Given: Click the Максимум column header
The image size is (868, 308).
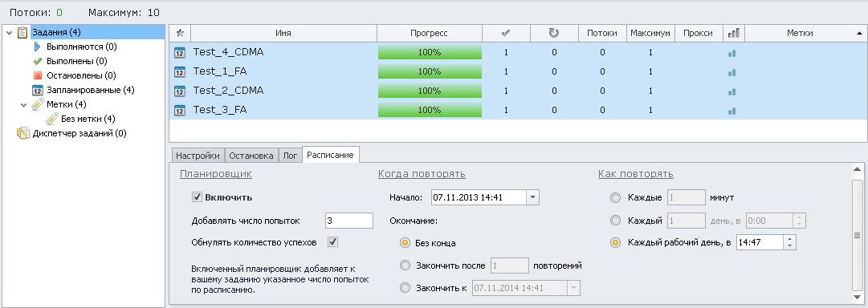Looking at the screenshot, I should click(x=650, y=33).
